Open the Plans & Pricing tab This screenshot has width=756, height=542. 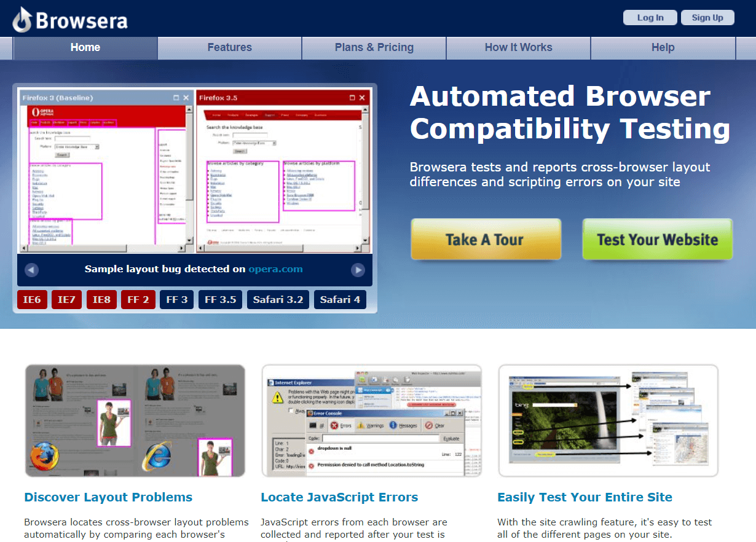coord(373,47)
